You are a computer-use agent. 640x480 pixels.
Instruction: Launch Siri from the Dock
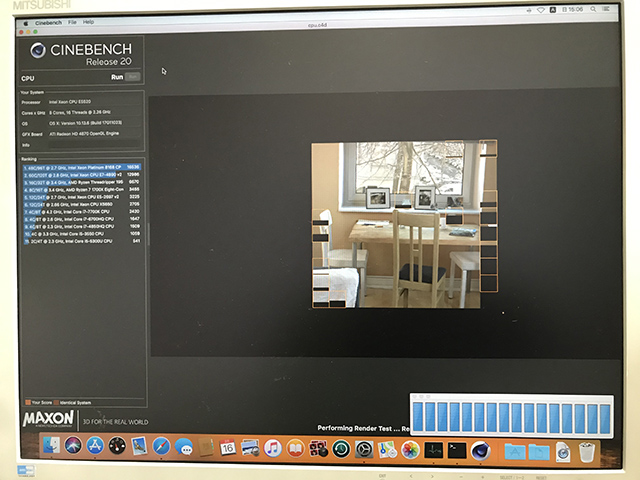pos(73,445)
